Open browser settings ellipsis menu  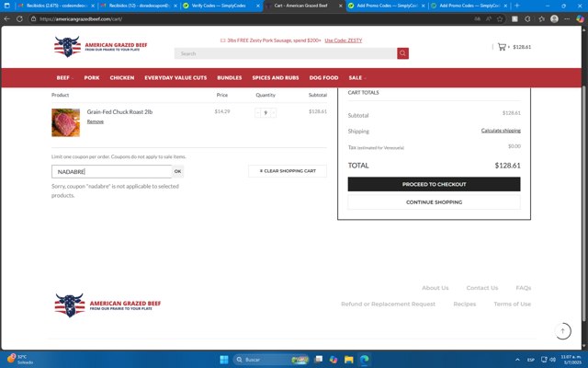[x=567, y=18]
